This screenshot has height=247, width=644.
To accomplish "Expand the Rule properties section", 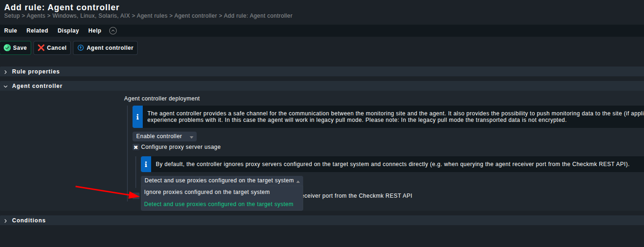I will pyautogui.click(x=6, y=72).
